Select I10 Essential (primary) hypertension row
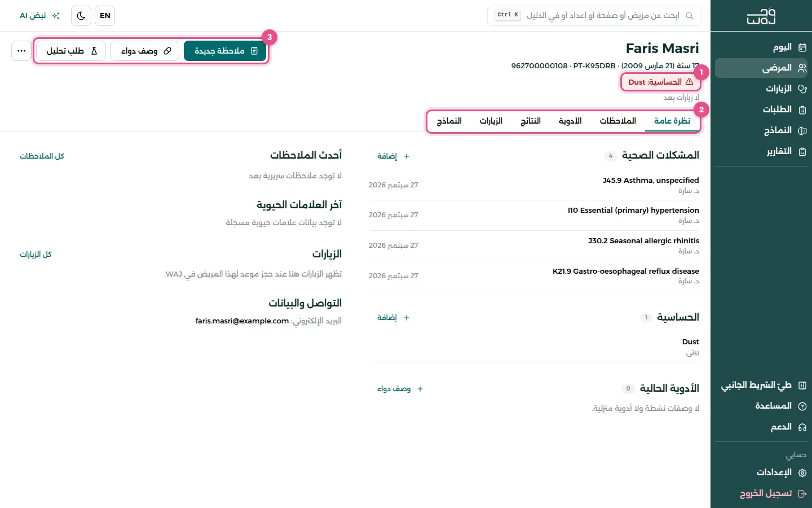 534,215
